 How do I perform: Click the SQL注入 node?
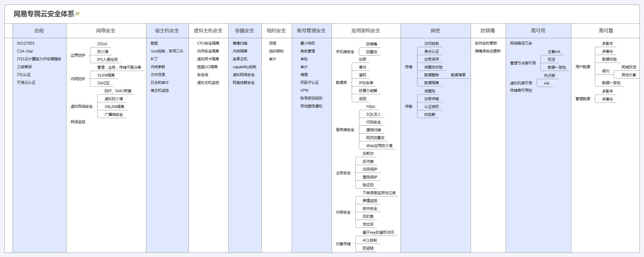(x=374, y=114)
